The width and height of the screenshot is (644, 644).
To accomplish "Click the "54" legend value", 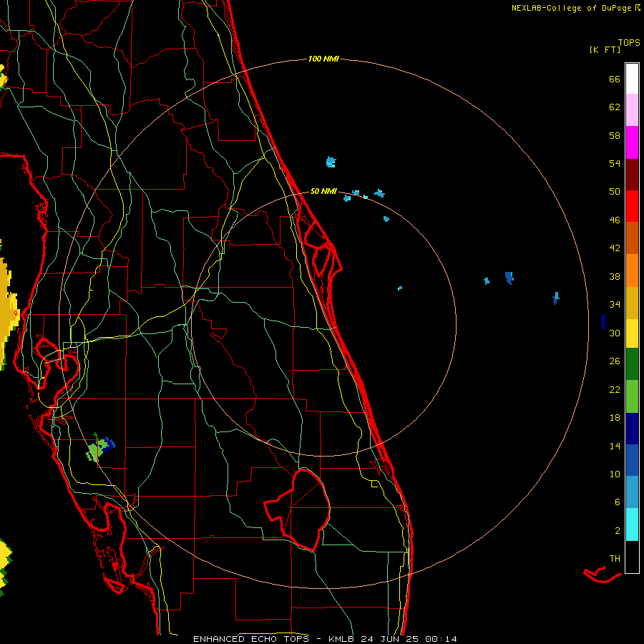I will pyautogui.click(x=615, y=163).
